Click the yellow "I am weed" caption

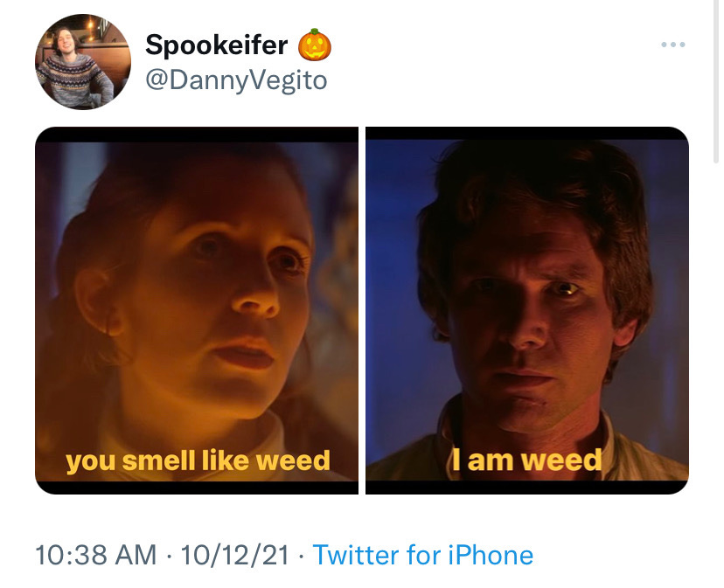tap(527, 460)
